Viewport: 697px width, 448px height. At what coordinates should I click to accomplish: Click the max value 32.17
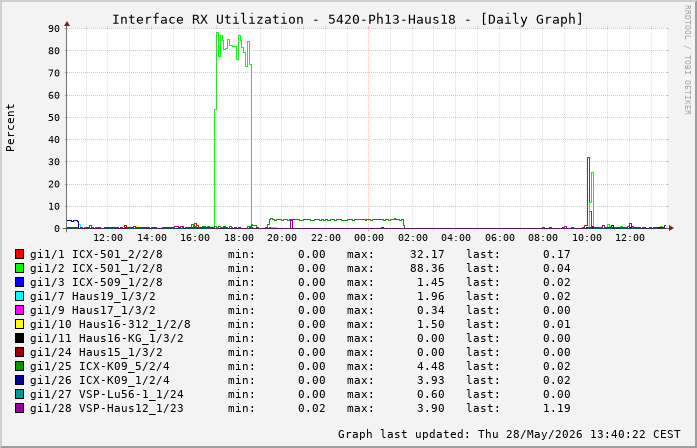click(427, 254)
